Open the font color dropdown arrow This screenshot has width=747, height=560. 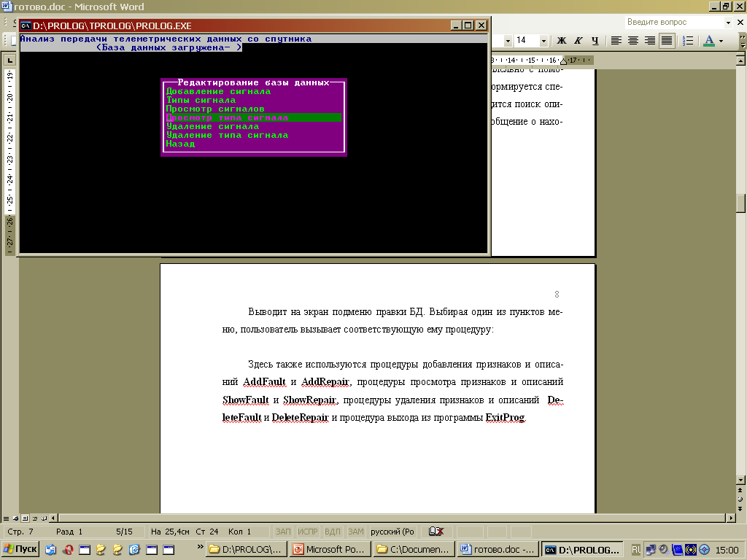click(x=721, y=41)
